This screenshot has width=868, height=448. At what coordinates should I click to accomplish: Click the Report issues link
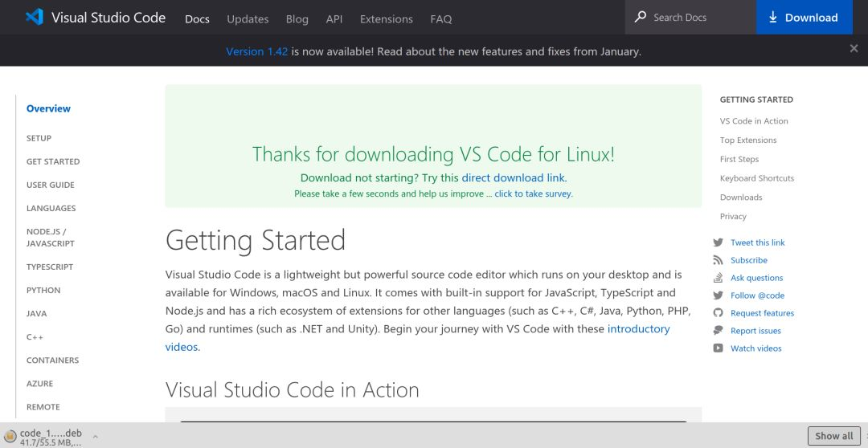[x=755, y=331]
